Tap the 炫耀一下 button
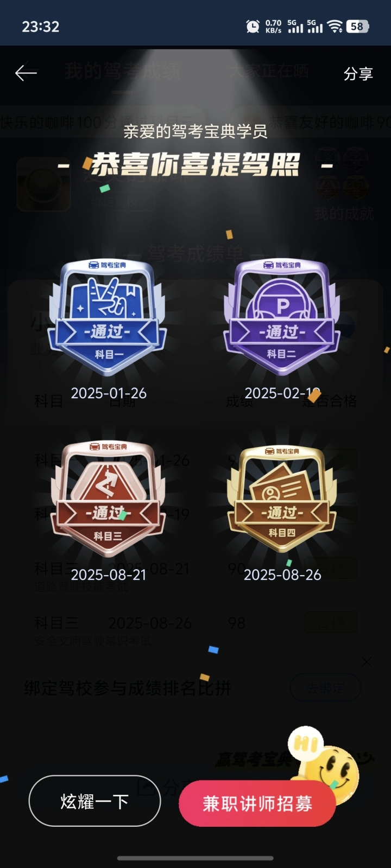Screen dimensions: 391x868 coord(94,801)
